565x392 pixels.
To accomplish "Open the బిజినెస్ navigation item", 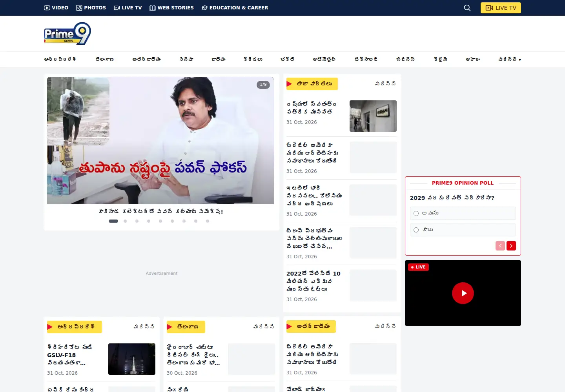I will 406,59.
